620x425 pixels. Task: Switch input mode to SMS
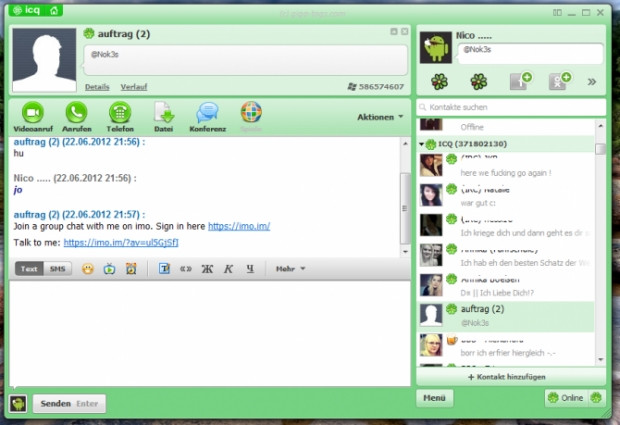coord(57,269)
